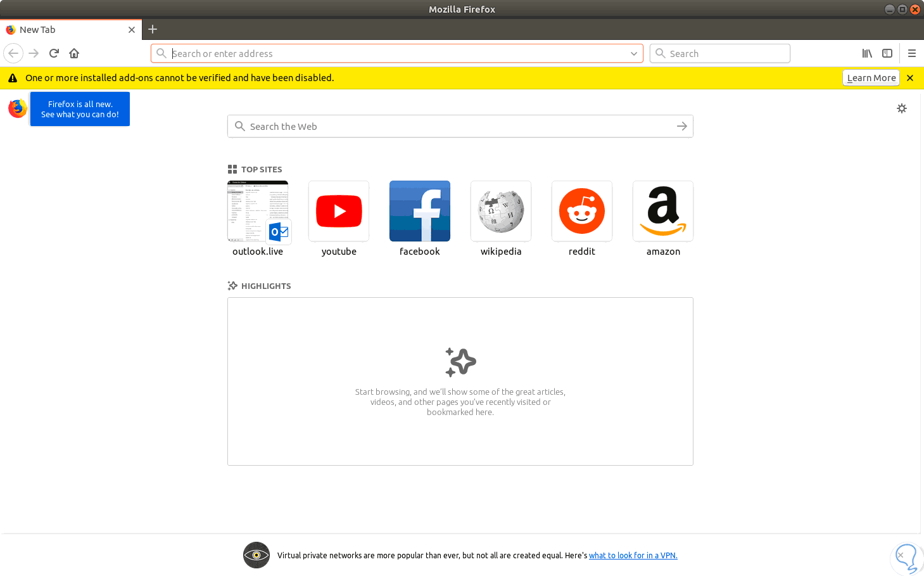This screenshot has width=924, height=576.
Task: Click the Search the Web magnifier icon
Action: tap(240, 126)
